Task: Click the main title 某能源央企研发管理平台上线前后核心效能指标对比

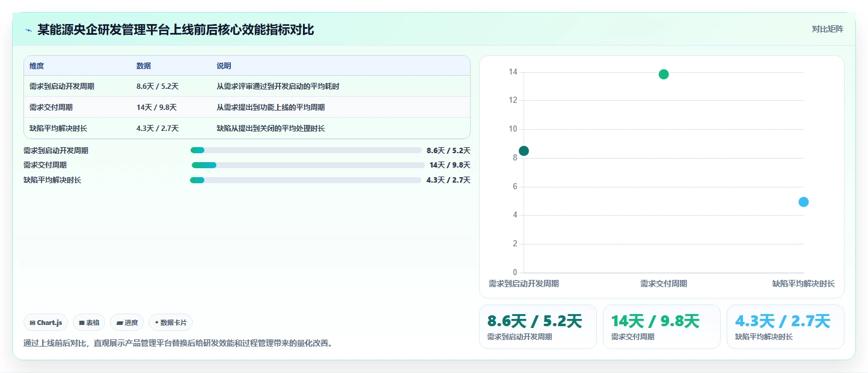Action: tap(176, 29)
